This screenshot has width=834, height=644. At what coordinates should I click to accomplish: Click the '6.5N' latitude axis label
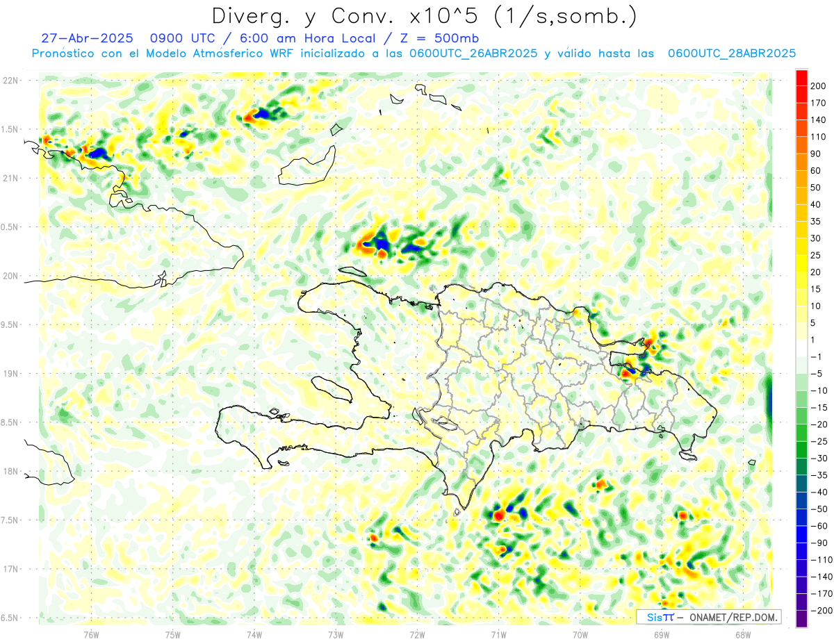tap(10, 618)
